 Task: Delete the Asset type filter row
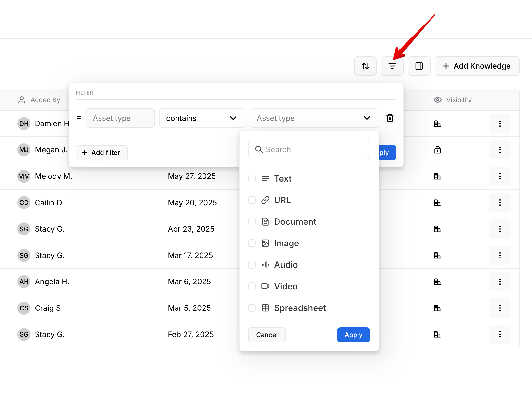point(390,118)
